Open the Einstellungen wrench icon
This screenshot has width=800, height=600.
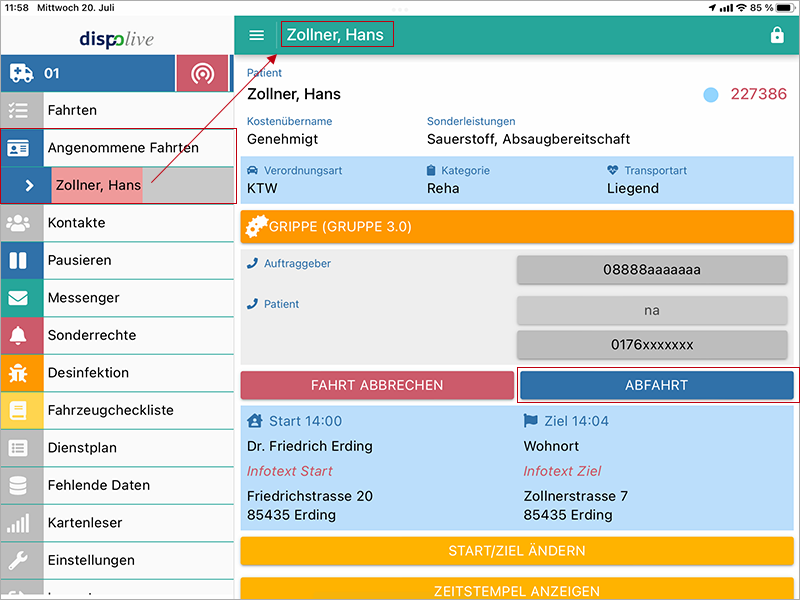(18, 560)
